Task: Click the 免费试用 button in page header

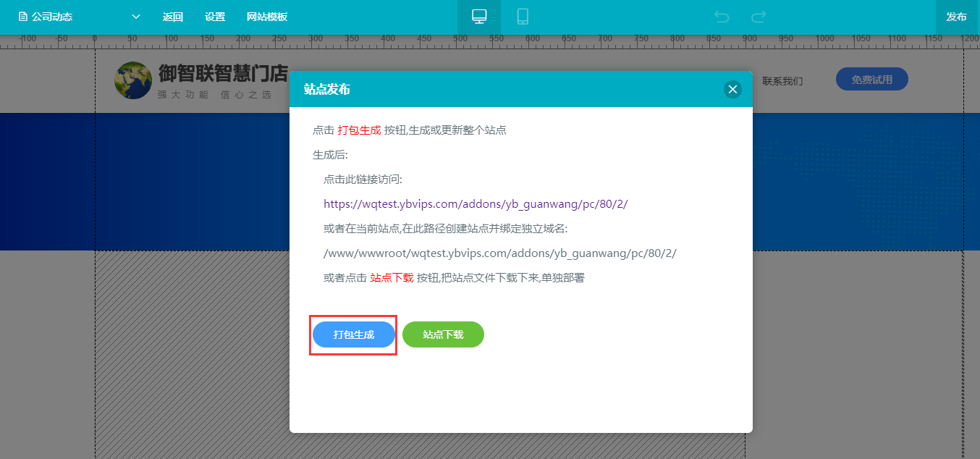Action: [871, 80]
